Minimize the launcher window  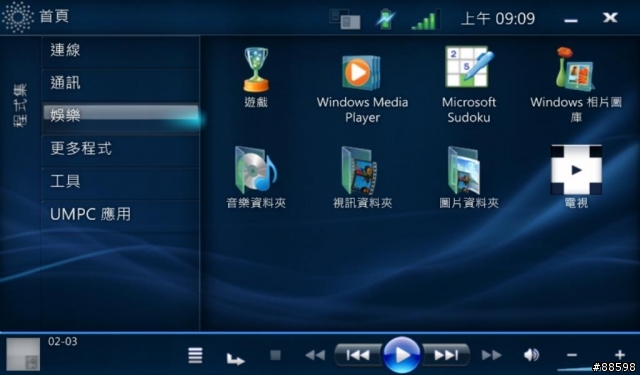[x=571, y=20]
